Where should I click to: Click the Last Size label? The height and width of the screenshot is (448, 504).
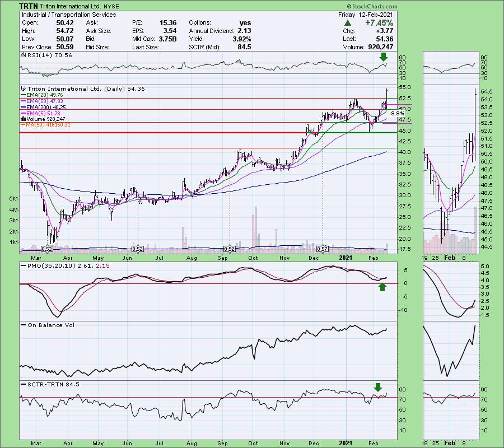coord(145,47)
